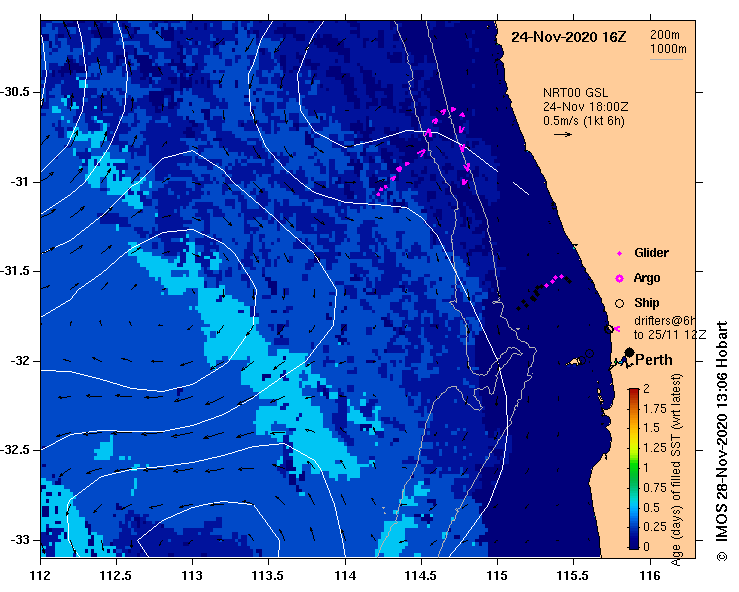Click the 0.5m/s reference velocity arrow
The height and width of the screenshot is (592, 739).
(x=563, y=134)
